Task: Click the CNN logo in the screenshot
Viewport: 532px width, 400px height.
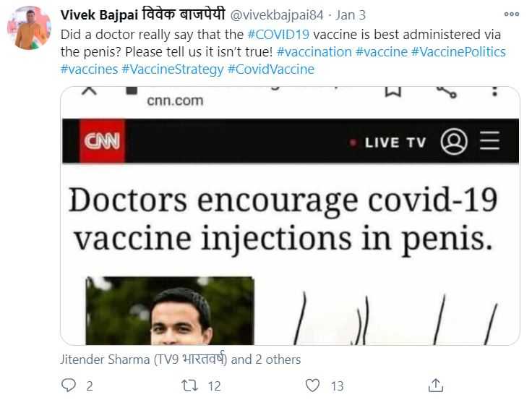Action: [103, 140]
